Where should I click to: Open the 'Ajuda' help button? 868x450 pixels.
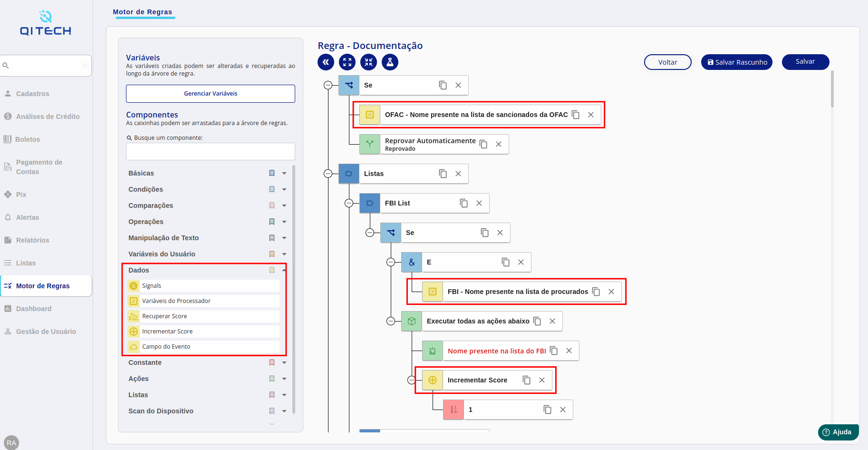[839, 432]
